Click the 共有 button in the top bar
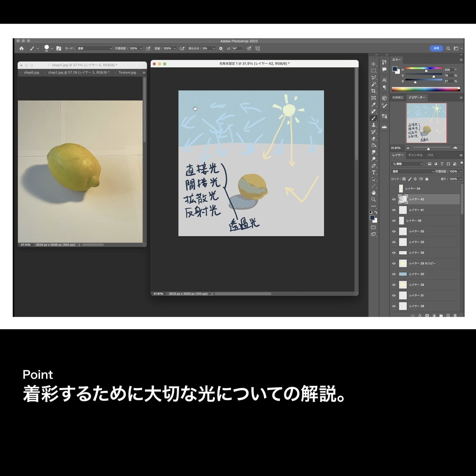 436,48
